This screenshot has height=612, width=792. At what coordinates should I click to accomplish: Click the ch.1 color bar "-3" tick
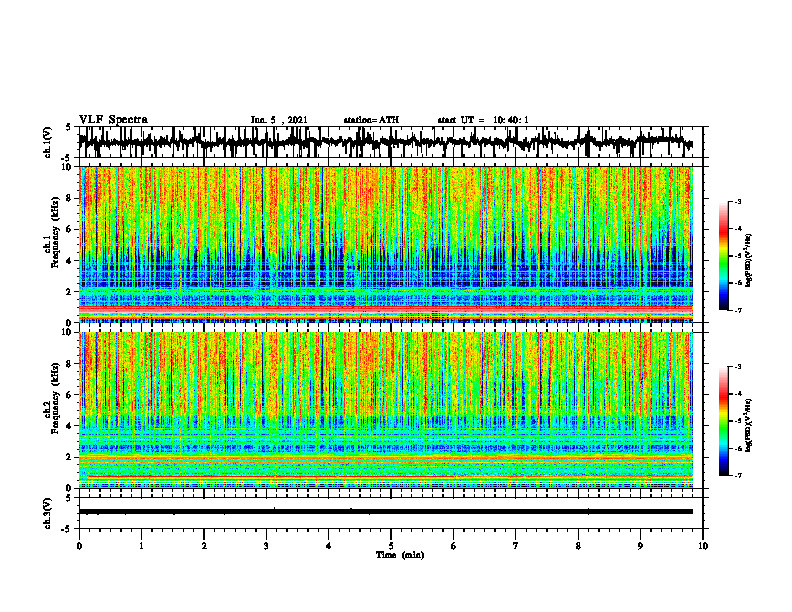737,202
